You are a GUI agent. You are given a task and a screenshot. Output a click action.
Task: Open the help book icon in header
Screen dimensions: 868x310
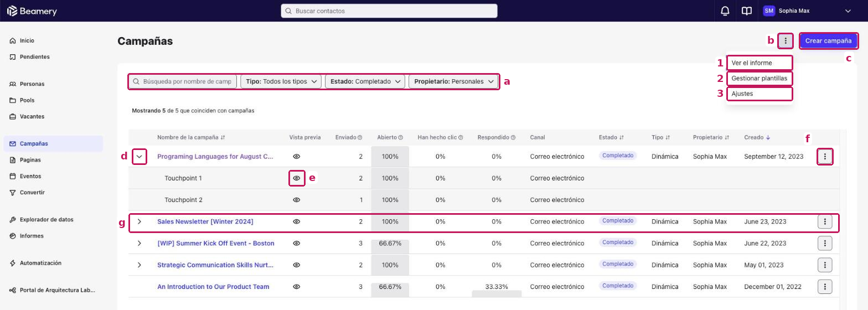(x=747, y=11)
